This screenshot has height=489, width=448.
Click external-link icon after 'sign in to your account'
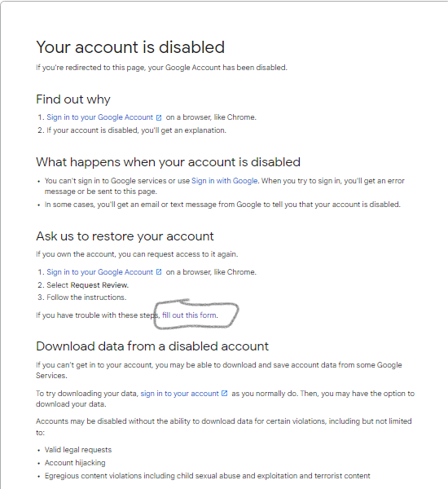224,394
